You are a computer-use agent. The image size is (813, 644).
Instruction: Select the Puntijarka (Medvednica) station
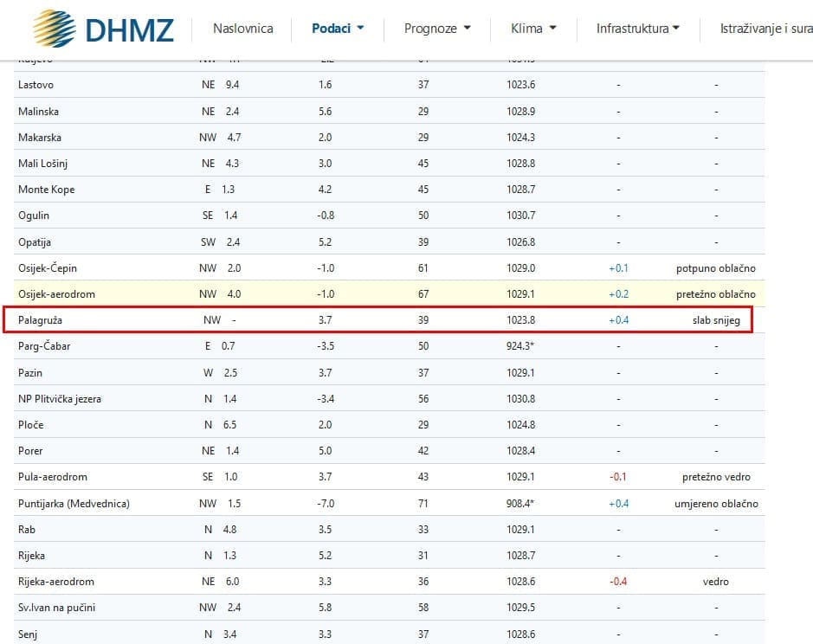point(74,504)
